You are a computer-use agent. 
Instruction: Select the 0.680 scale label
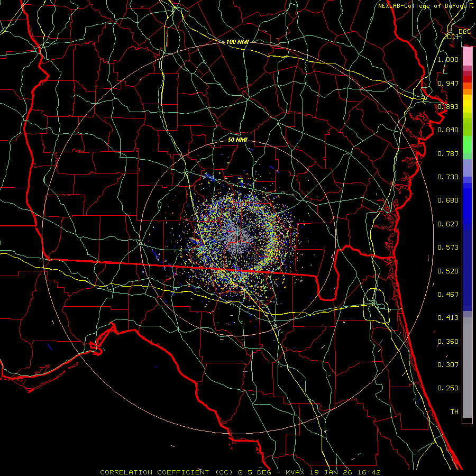(x=448, y=200)
